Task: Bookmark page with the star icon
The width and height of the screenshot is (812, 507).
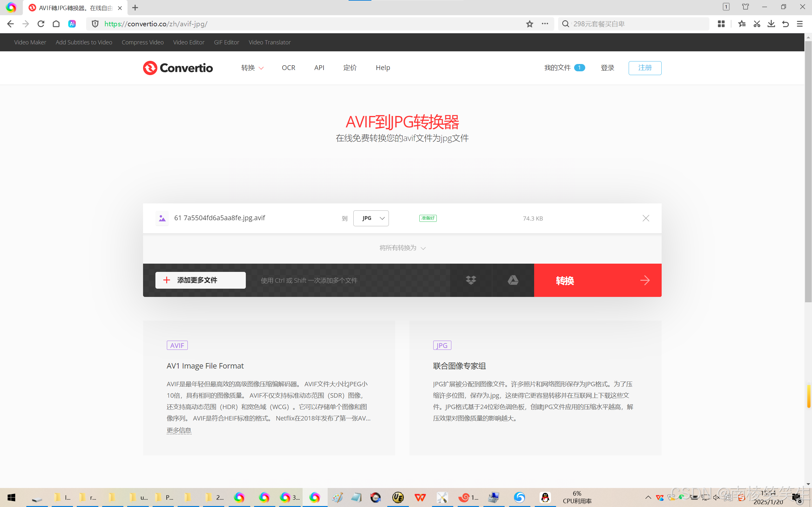Action: coord(529,24)
